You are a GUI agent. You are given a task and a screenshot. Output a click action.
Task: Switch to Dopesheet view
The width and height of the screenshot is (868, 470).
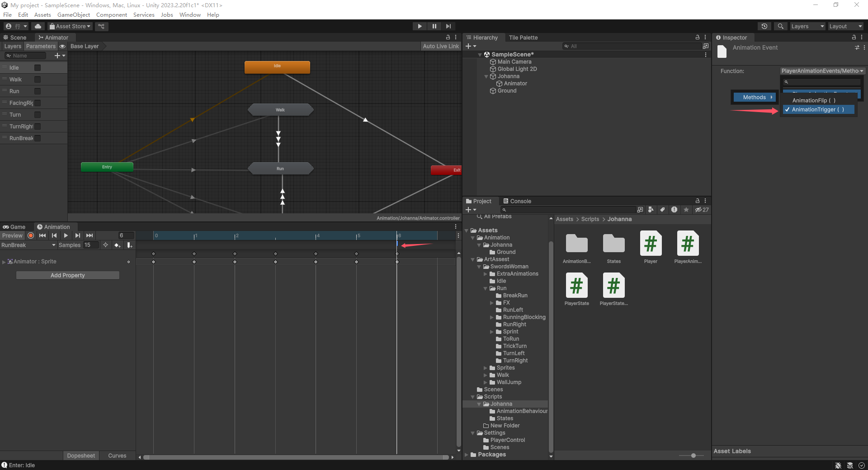click(x=81, y=456)
